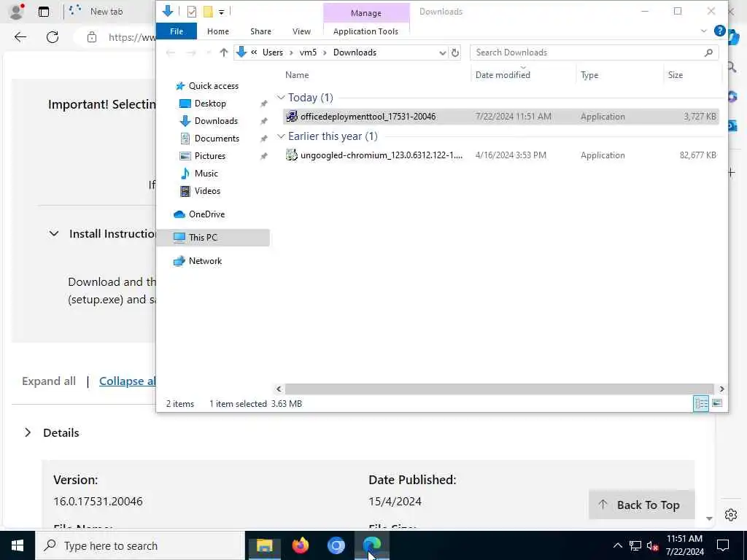The height and width of the screenshot is (560, 747).
Task: Open Firefox from the taskbar
Action: point(300,545)
